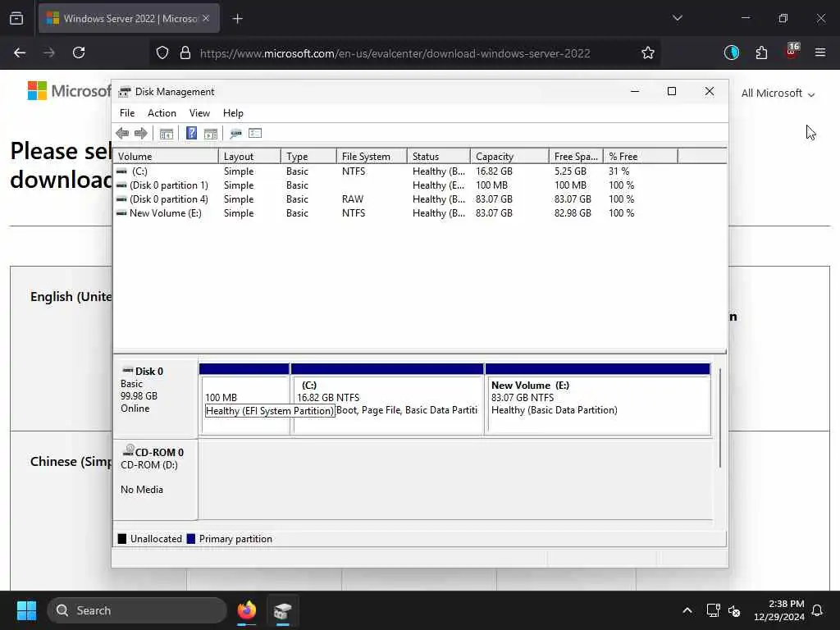The image size is (840, 630).
Task: Sort by Layout column header
Action: 249,157
